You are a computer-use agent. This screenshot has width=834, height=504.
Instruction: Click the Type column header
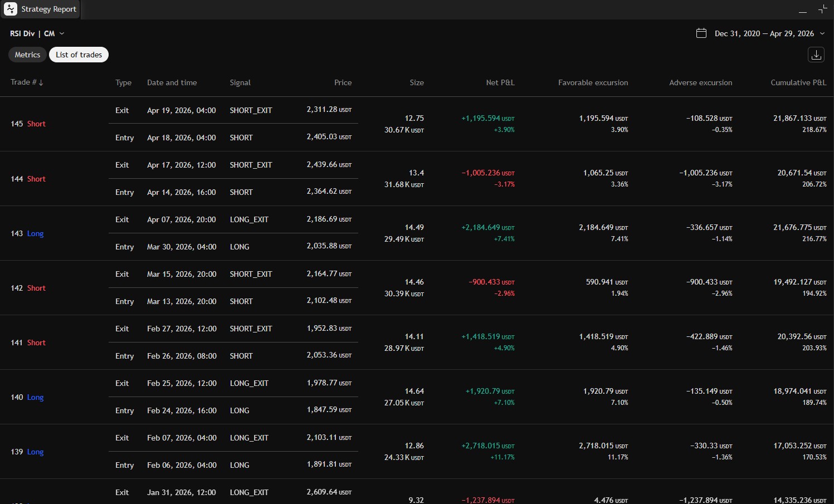click(123, 82)
